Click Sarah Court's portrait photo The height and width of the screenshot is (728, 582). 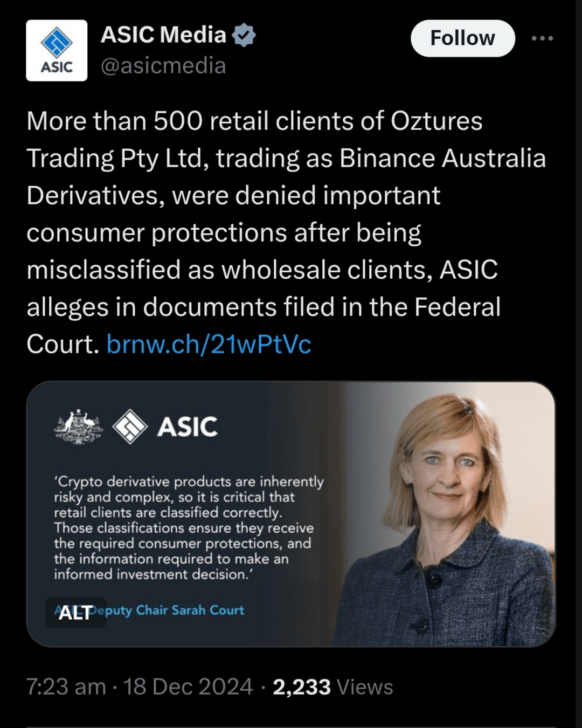[447, 512]
